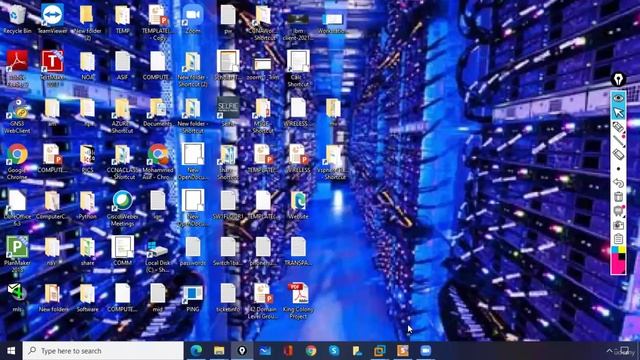The image size is (640, 360).
Task: Select the mls desktop icon
Action: (17, 298)
